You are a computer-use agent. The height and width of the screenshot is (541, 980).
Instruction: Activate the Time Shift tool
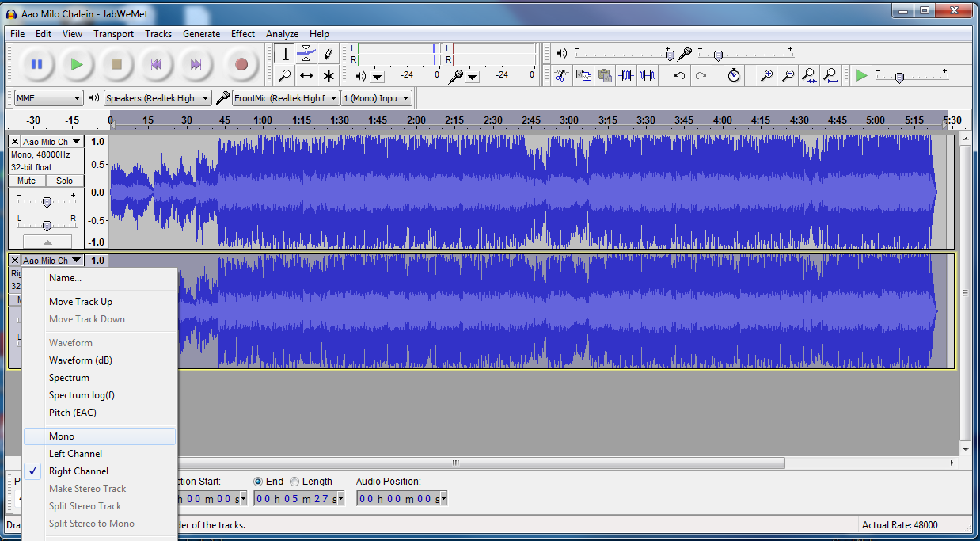(x=307, y=75)
